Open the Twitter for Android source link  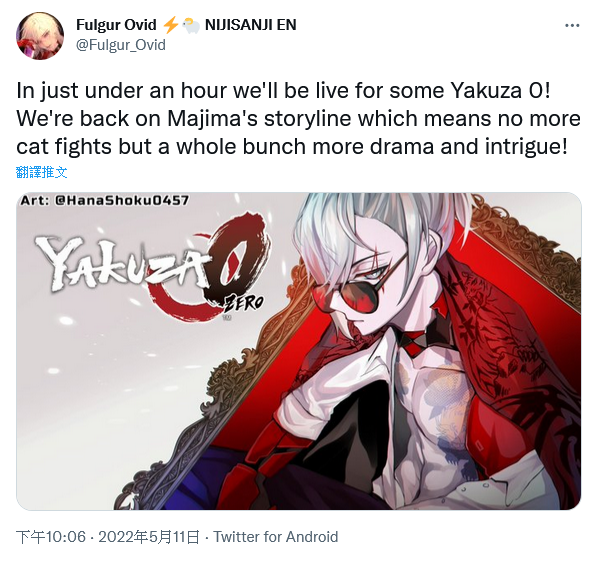[x=276, y=537]
